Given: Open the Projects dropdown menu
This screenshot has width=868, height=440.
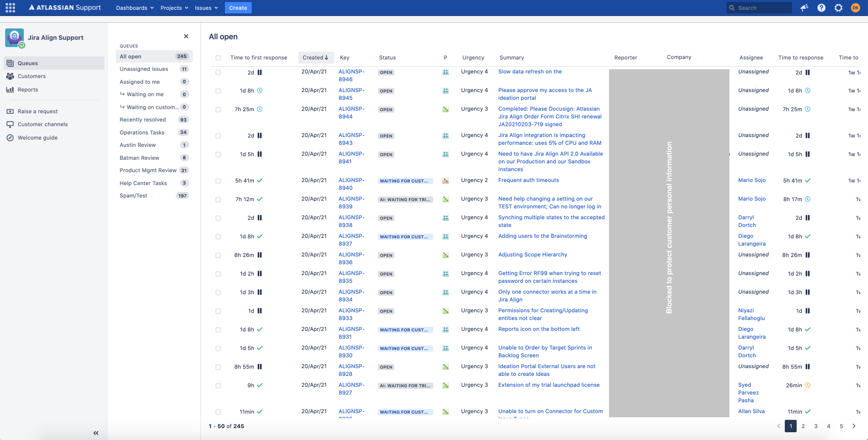Looking at the screenshot, I should point(174,8).
